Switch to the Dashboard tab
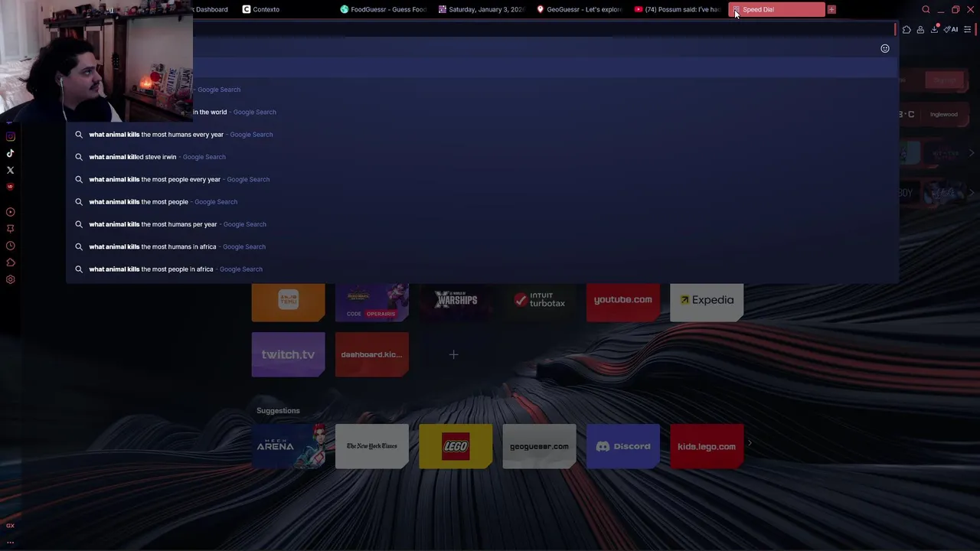 (x=213, y=9)
